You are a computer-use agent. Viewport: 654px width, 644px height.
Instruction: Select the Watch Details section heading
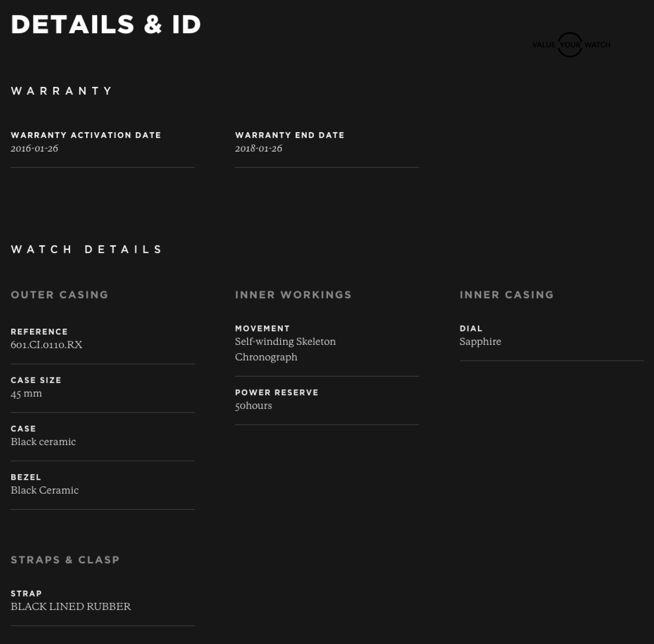point(86,249)
